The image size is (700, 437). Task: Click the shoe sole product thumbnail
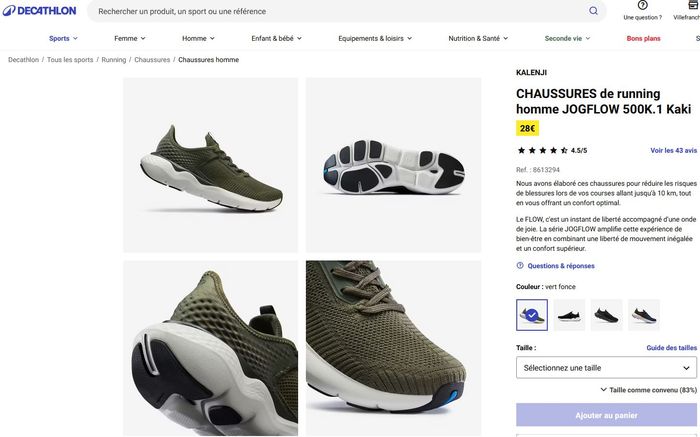(x=393, y=165)
